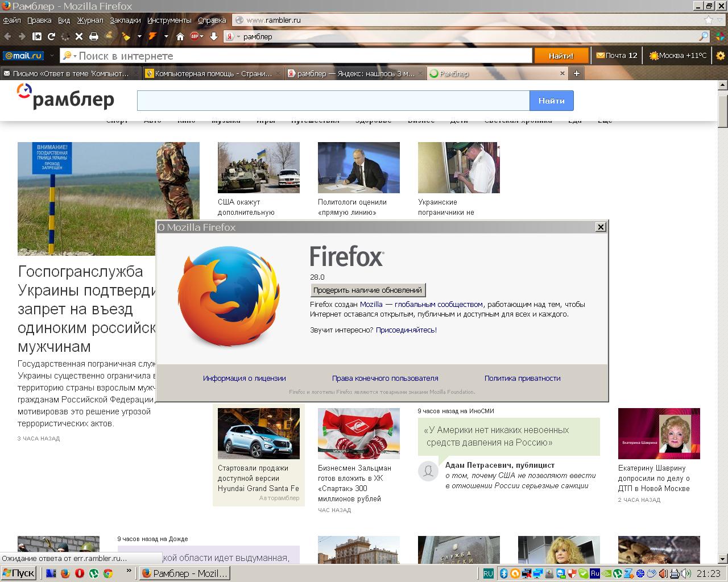Click the page's vertical scrollbar down arrow

coord(723,559)
